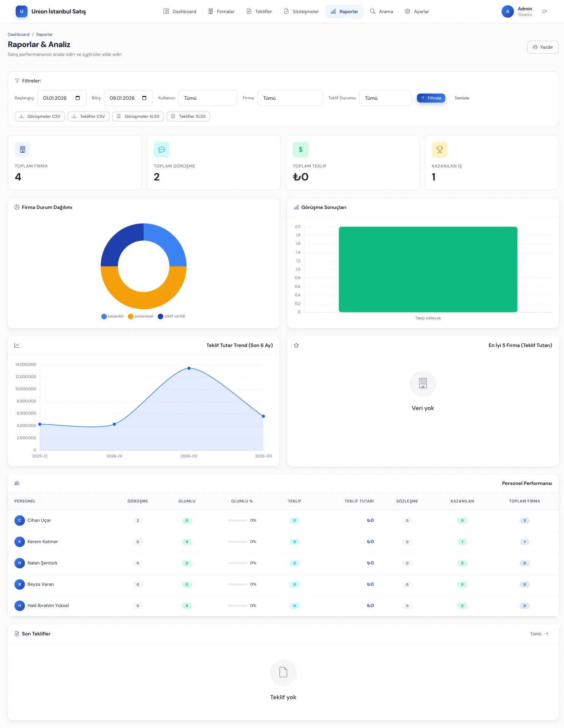This screenshot has height=728, width=564.
Task: Expand the Kullanıcı dropdown
Action: tap(207, 98)
